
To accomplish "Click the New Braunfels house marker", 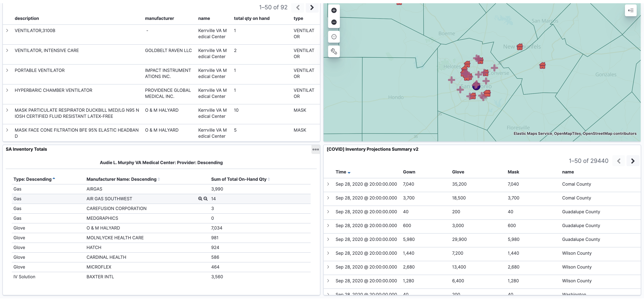I will click(x=520, y=47).
